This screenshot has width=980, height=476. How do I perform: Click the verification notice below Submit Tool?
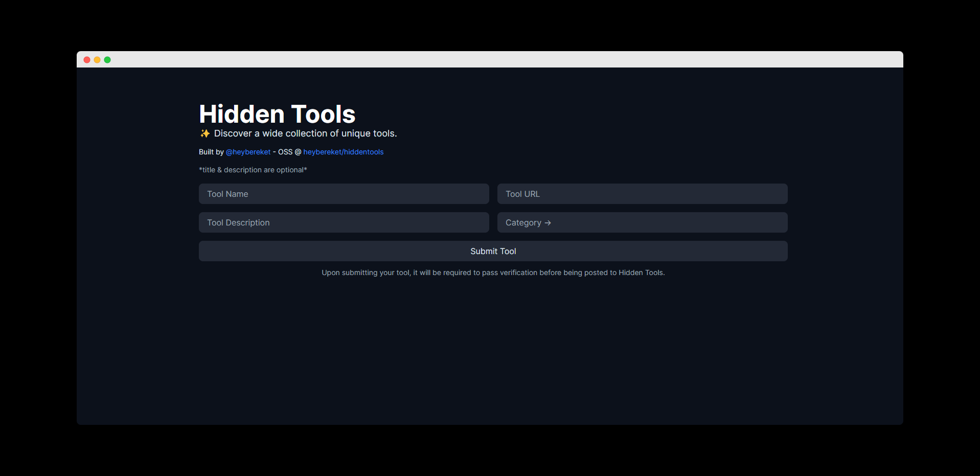493,273
